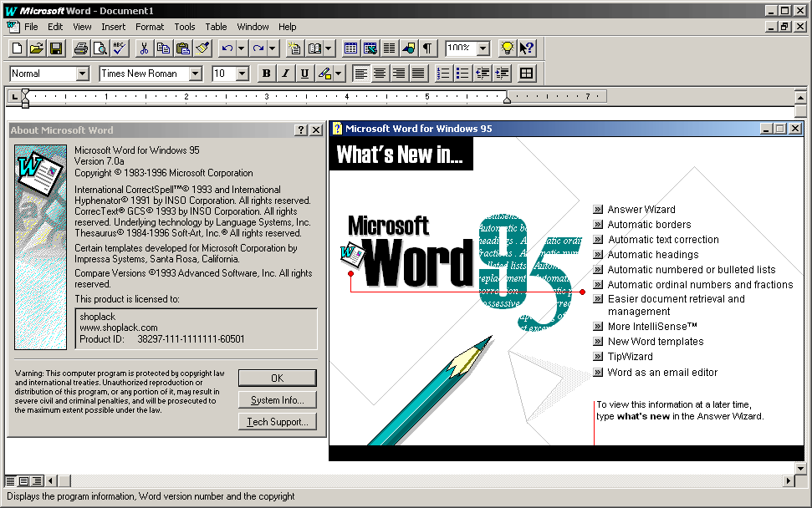
Task: Toggle Show/Hide paragraph marks
Action: point(427,48)
